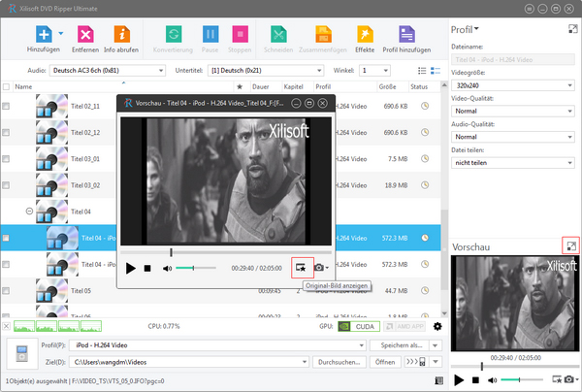
Task: Check the second Titel 04 - iPod row checkbox
Action: pyautogui.click(x=6, y=264)
